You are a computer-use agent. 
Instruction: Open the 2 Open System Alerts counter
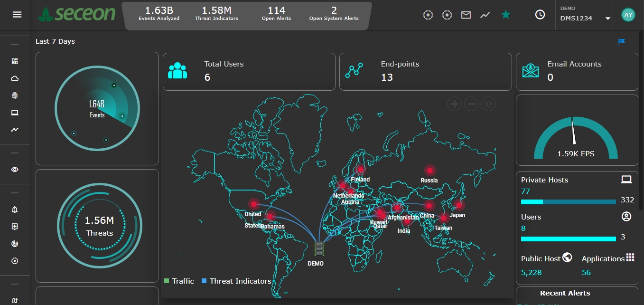pos(334,13)
